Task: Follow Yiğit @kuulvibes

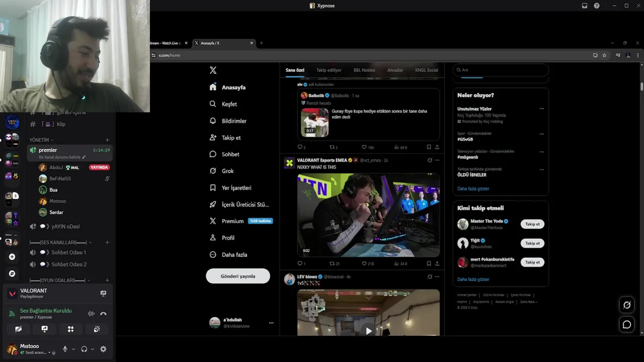Action: point(532,243)
